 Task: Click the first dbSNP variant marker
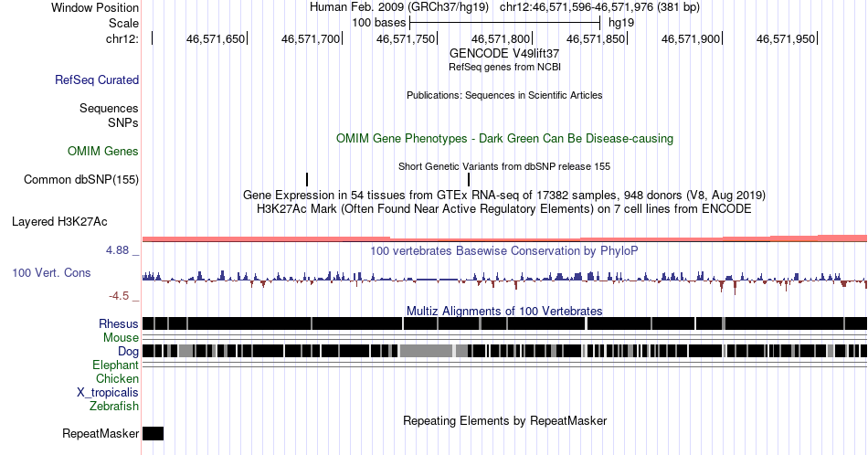(307, 179)
